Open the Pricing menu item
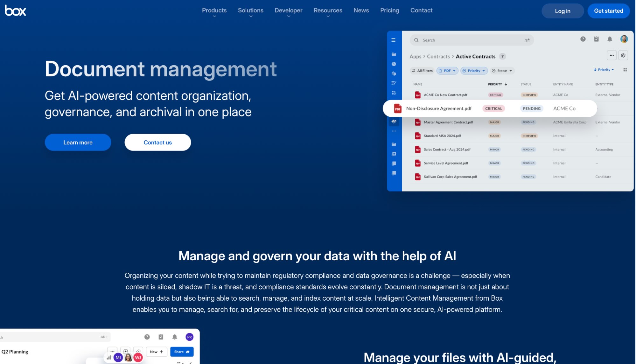636x364 pixels. click(x=389, y=10)
